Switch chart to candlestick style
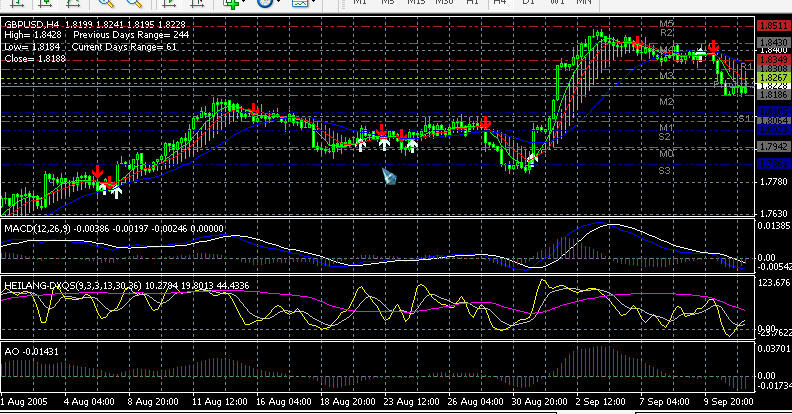Viewport: 792px width, 414px height. click(43, 4)
